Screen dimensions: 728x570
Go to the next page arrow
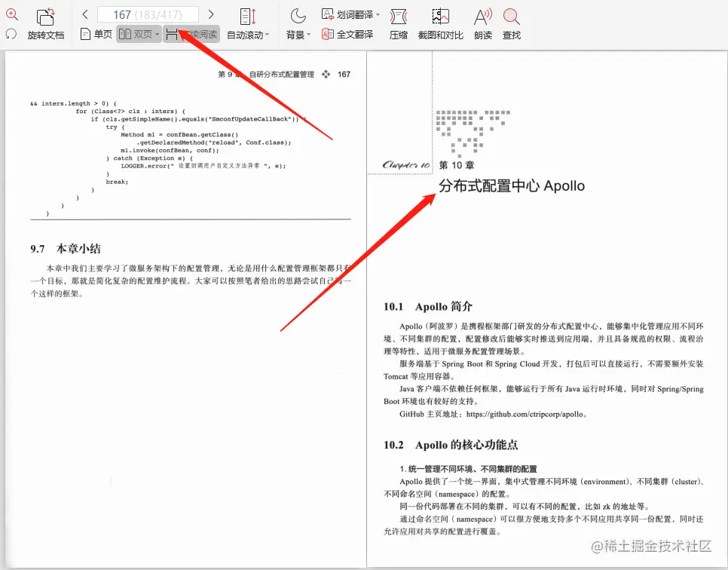click(x=211, y=14)
